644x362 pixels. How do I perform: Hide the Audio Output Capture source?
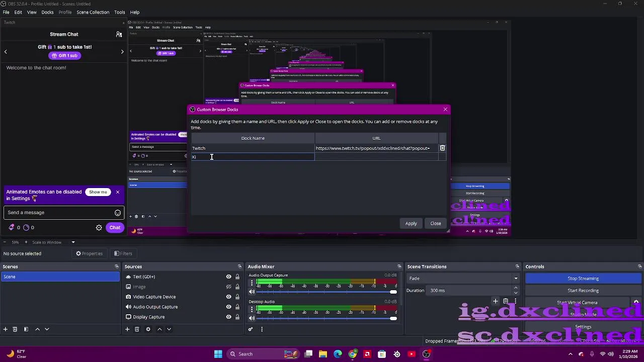229,307
